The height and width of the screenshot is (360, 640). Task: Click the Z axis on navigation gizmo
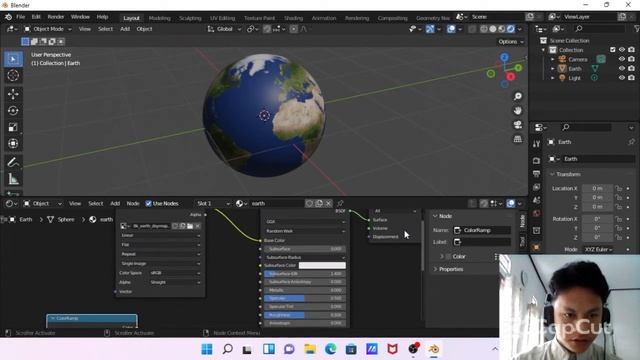[x=504, y=58]
